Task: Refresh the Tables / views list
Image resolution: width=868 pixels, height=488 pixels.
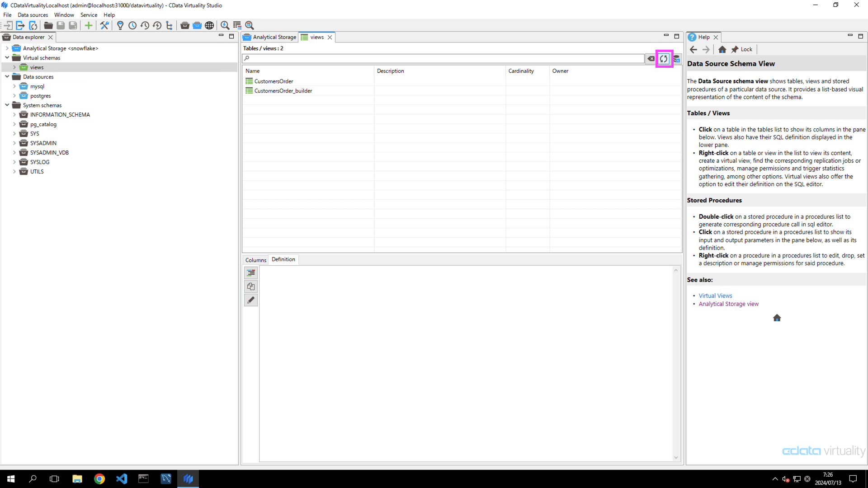Action: point(664,59)
